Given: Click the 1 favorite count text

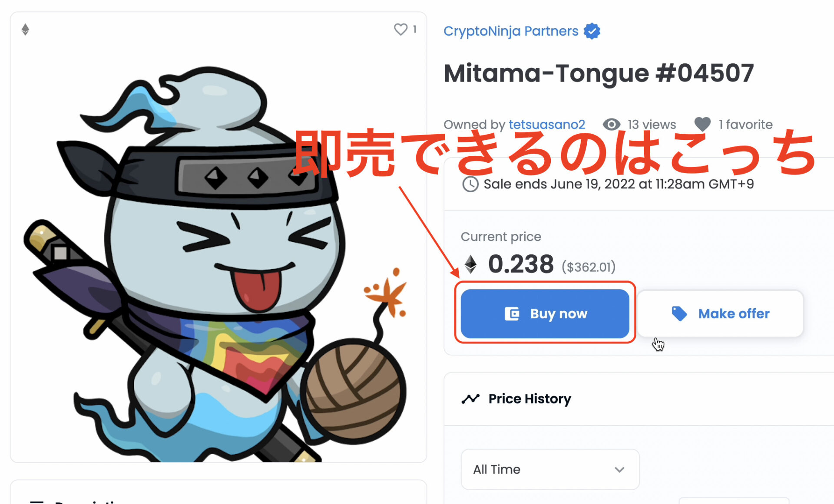Looking at the screenshot, I should 745,125.
